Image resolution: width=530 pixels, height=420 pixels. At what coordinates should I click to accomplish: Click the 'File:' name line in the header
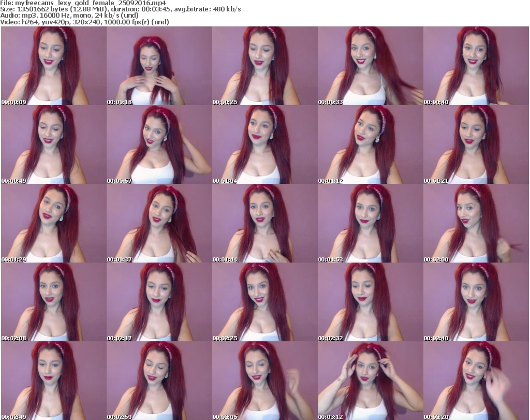(x=83, y=3)
